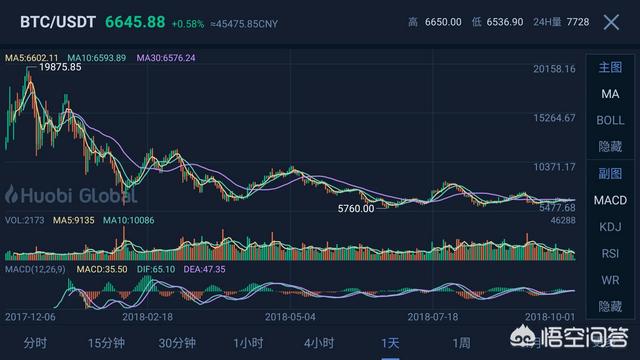Click the MACD:35.50 value label

tap(102, 269)
